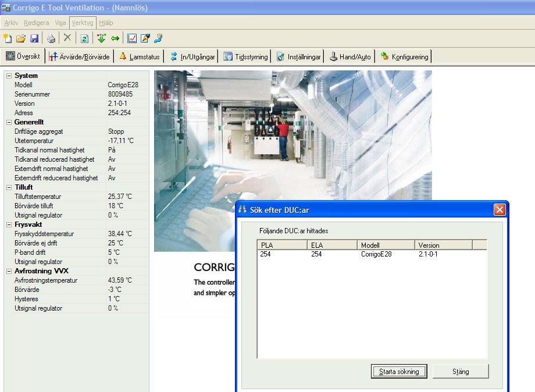Close the Sök efter DUC:ar dialog
Viewport: 535px width, 392px height.
(x=500, y=209)
